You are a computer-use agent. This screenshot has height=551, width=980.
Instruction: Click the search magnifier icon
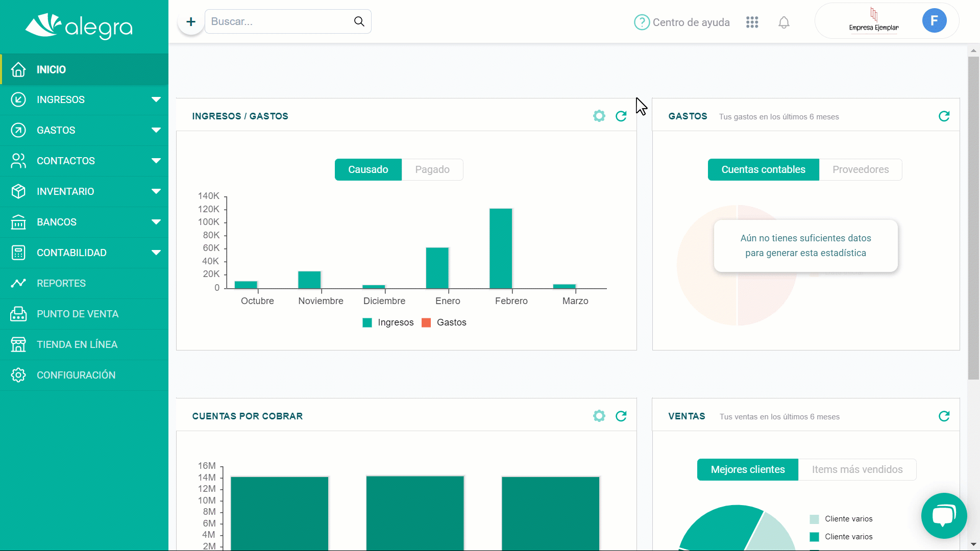(x=359, y=21)
